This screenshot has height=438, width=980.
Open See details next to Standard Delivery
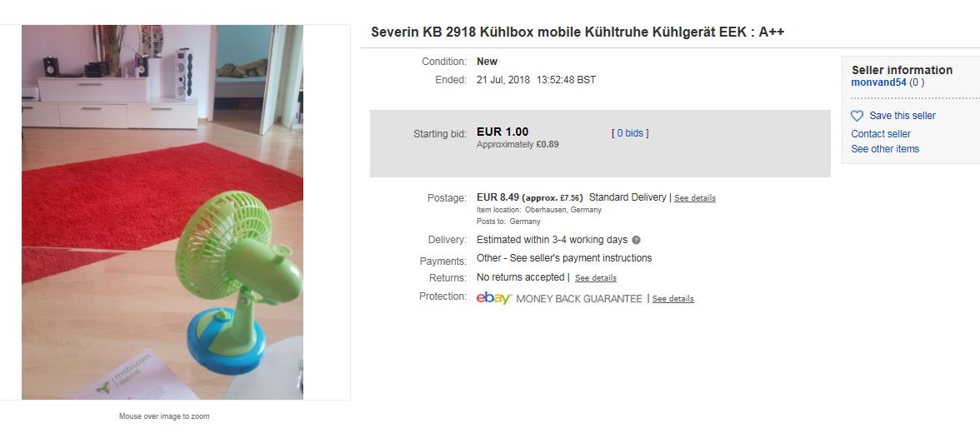click(x=695, y=198)
